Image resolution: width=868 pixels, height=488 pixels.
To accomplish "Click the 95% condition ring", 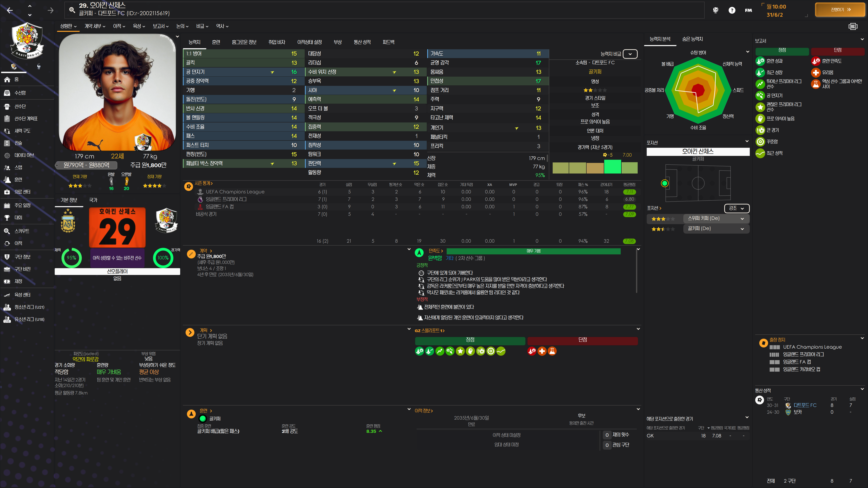I will click(71, 258).
